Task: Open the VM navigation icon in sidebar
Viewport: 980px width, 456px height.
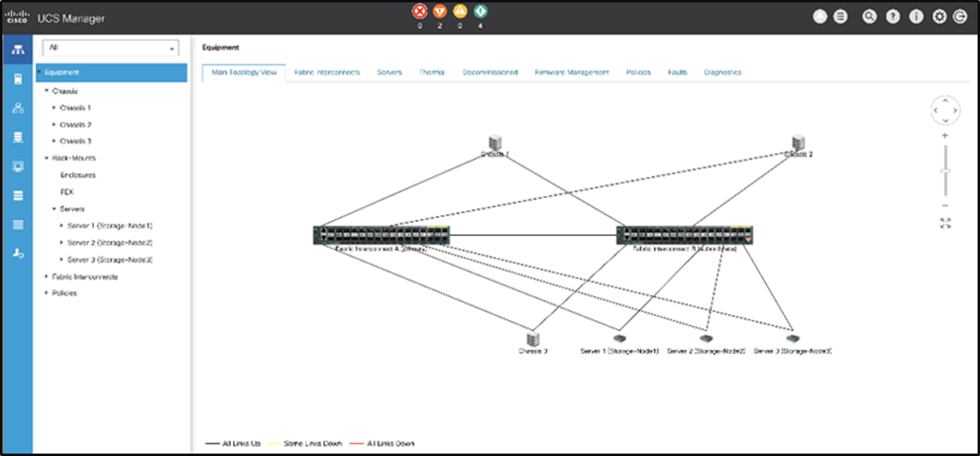Action: pos(18,167)
